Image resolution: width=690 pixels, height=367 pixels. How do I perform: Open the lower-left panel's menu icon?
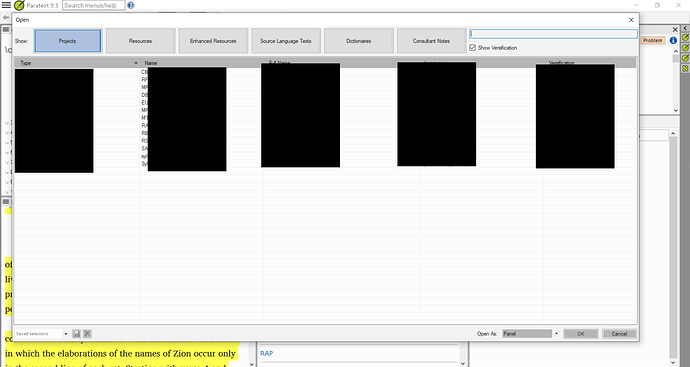6,202
